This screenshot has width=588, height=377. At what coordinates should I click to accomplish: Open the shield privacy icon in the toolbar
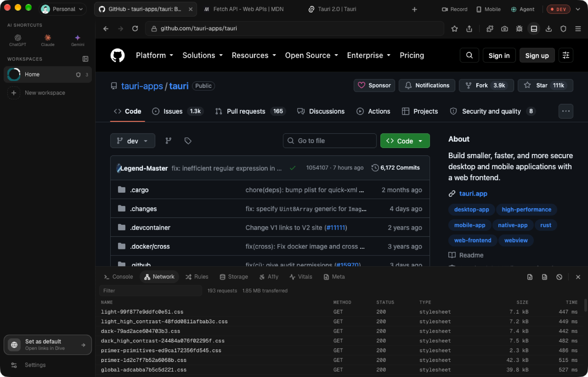tap(563, 29)
